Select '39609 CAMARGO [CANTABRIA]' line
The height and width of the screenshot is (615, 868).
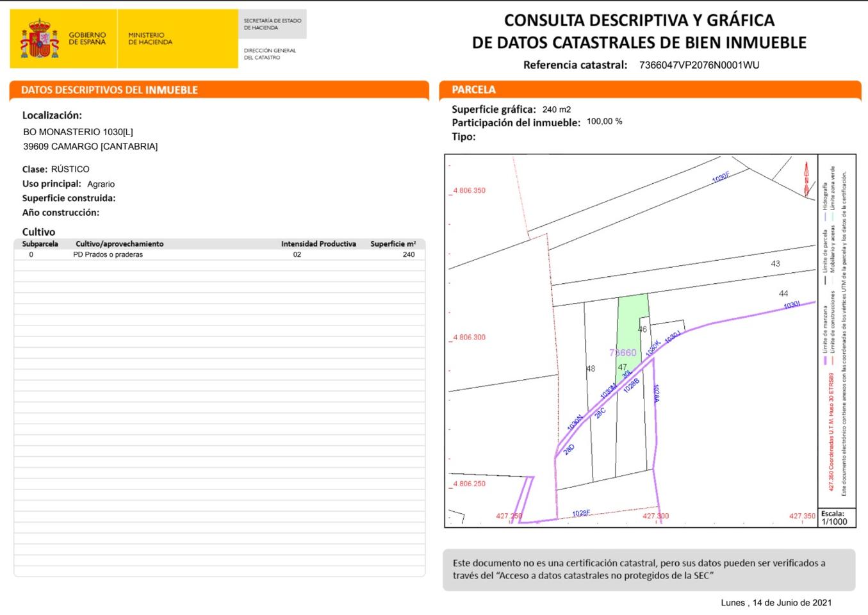90,146
